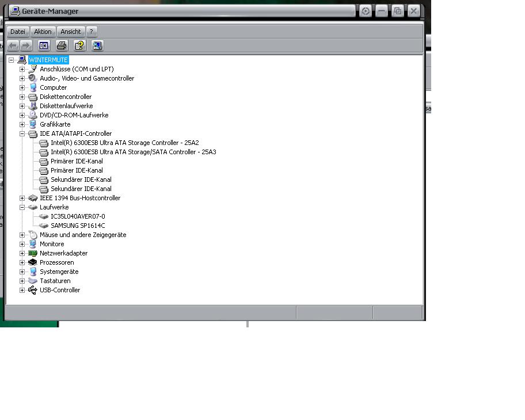This screenshot has height=420, width=525.
Task: Click the Laufwerke drive icon
Action: click(33, 208)
